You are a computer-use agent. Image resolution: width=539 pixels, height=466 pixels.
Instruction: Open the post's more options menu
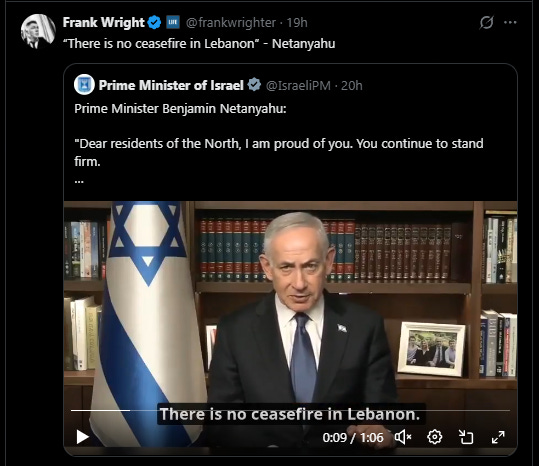[x=510, y=22]
